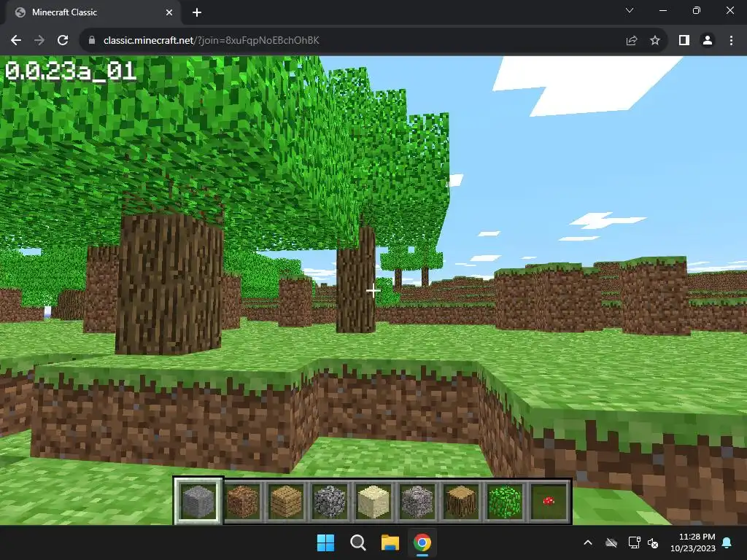
Task: Select the stone block in hotbar
Action: click(198, 502)
